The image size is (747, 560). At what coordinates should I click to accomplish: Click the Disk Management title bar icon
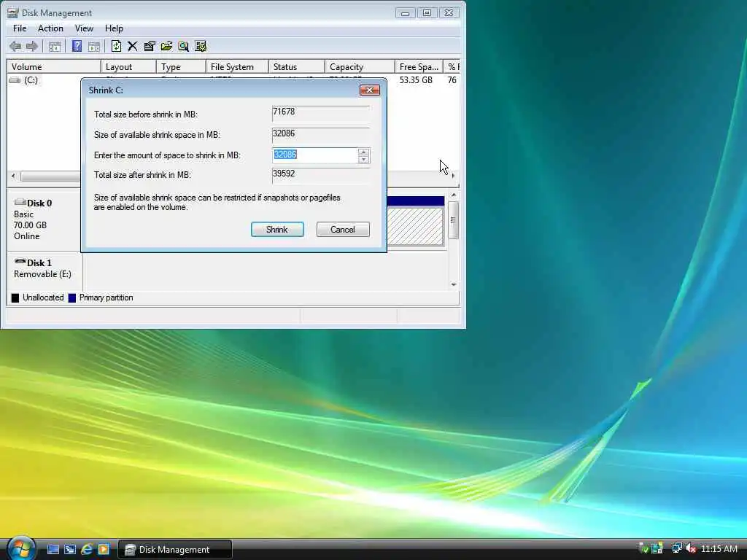click(13, 13)
